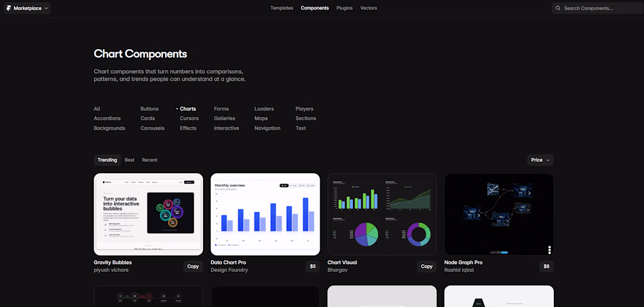This screenshot has width=644, height=307.
Task: Sort components by Best
Action: pos(129,160)
